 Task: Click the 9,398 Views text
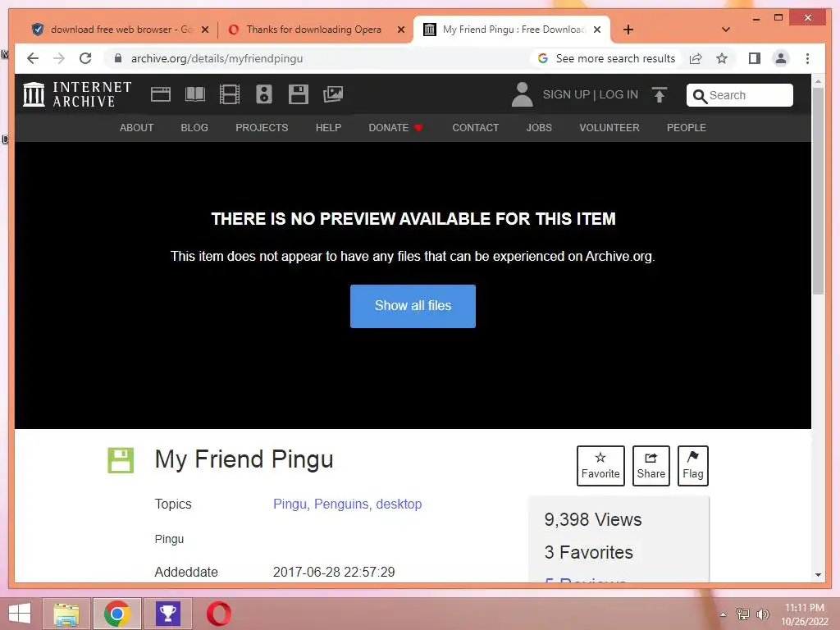click(592, 519)
